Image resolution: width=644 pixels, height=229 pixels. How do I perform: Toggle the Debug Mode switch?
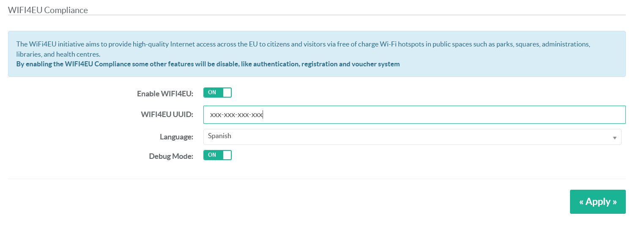point(217,155)
